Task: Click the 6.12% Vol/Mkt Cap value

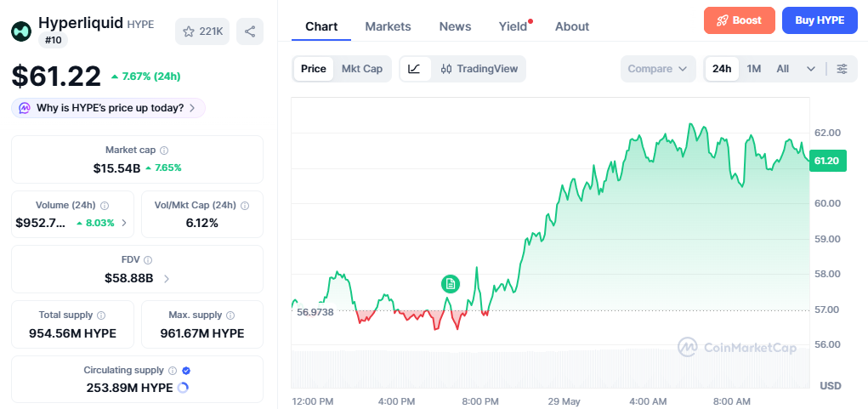Action: coord(202,223)
